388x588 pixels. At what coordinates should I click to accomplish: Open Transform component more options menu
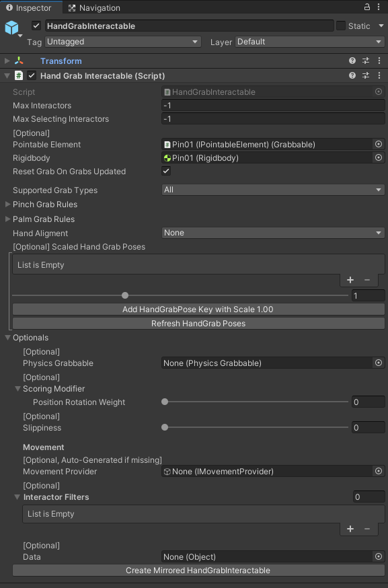(379, 61)
